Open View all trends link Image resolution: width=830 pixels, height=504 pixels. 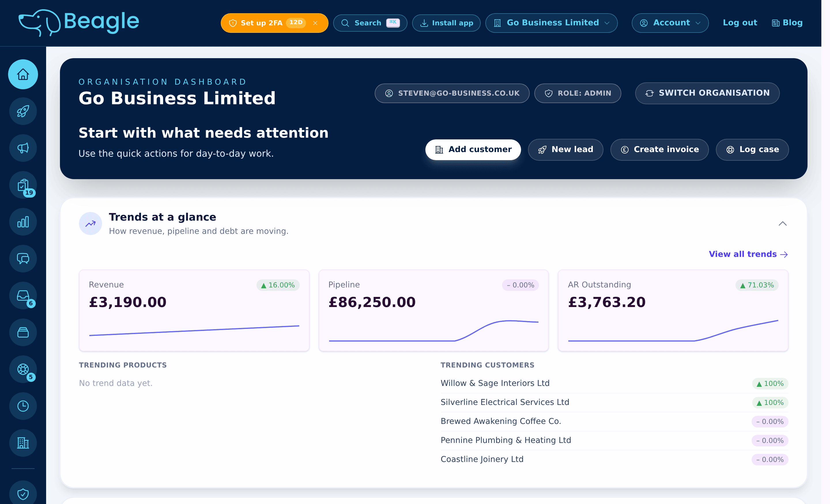pyautogui.click(x=748, y=254)
